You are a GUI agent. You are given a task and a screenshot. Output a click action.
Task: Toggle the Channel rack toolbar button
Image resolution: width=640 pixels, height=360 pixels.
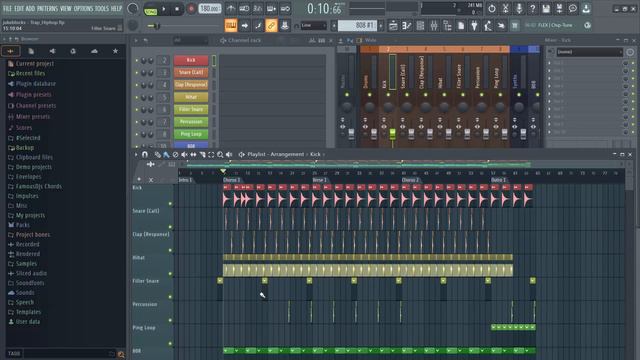click(x=420, y=26)
